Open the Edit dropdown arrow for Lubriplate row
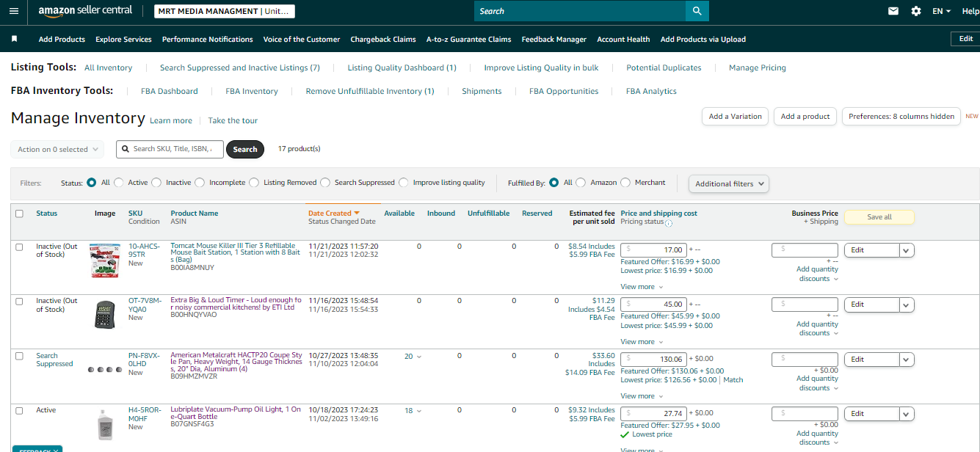The image size is (980, 452). [x=907, y=414]
